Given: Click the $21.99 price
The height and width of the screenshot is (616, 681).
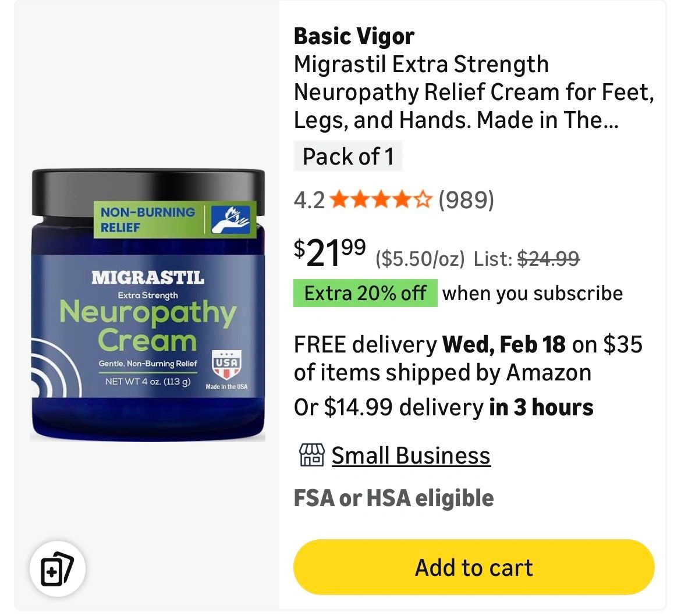Looking at the screenshot, I should [329, 253].
